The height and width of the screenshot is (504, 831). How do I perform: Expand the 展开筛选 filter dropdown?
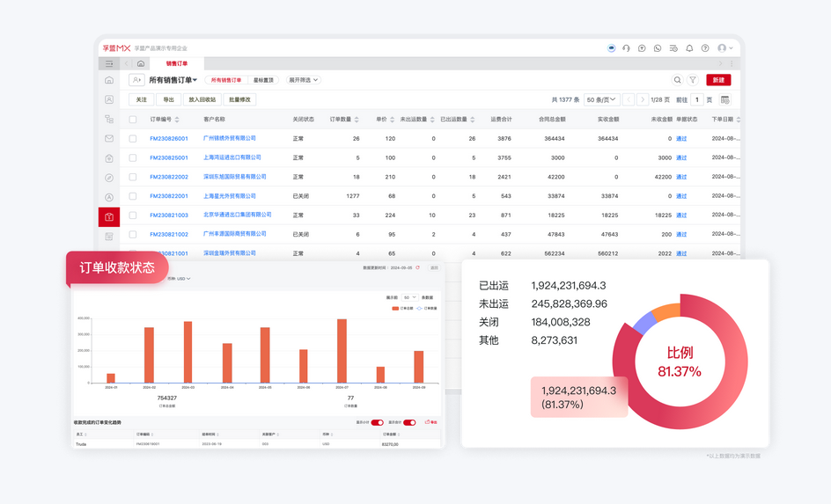tap(303, 80)
